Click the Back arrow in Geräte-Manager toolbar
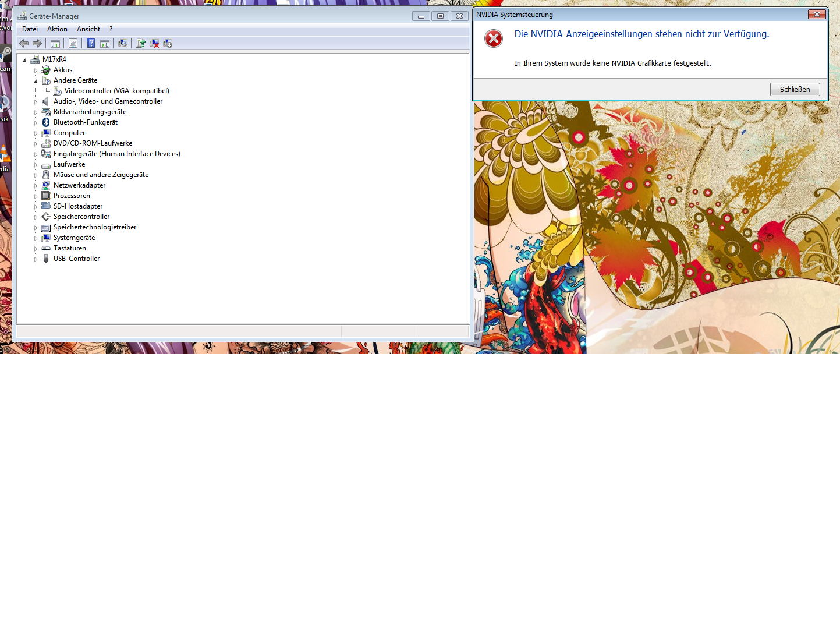Screen dimensions: 840x629 [24, 43]
